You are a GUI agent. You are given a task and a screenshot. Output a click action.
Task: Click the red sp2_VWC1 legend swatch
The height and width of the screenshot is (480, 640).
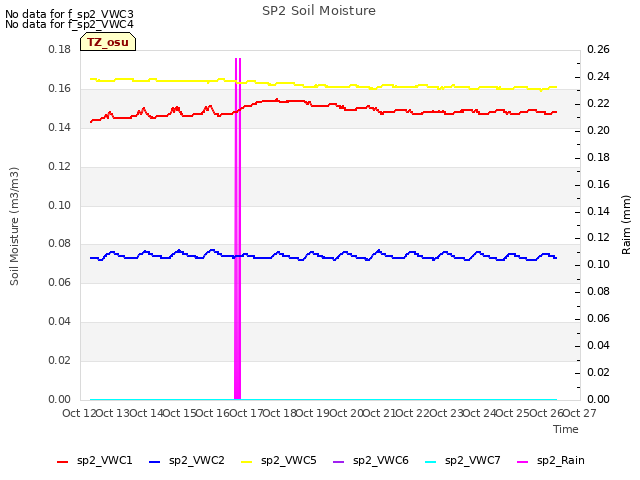point(62,462)
